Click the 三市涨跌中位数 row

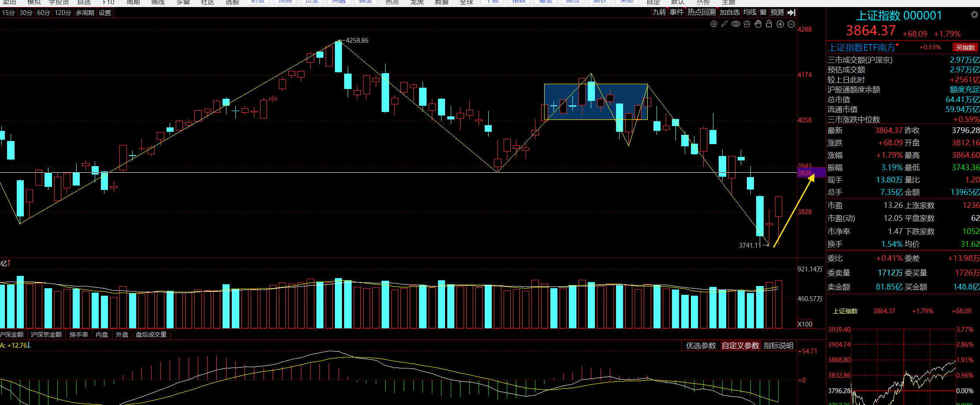click(x=903, y=119)
